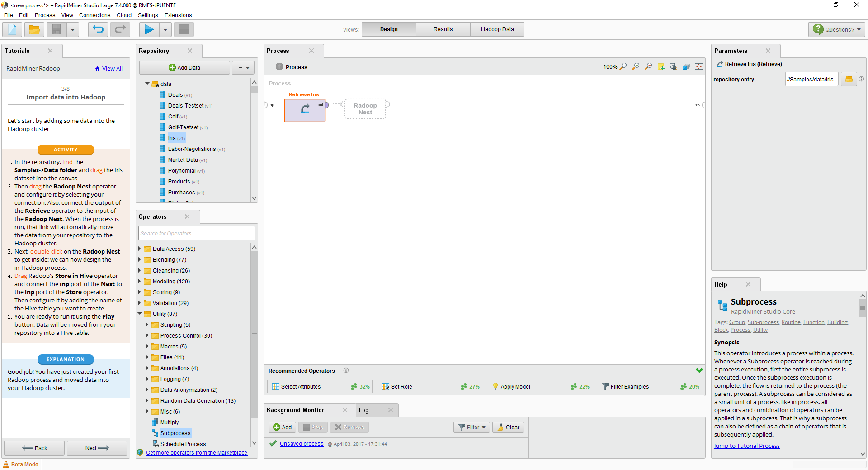Reset process zoom to 1:1

(623, 67)
